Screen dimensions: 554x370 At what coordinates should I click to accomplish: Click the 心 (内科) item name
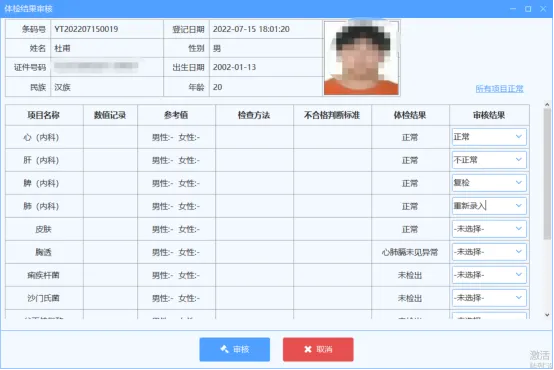41,137
